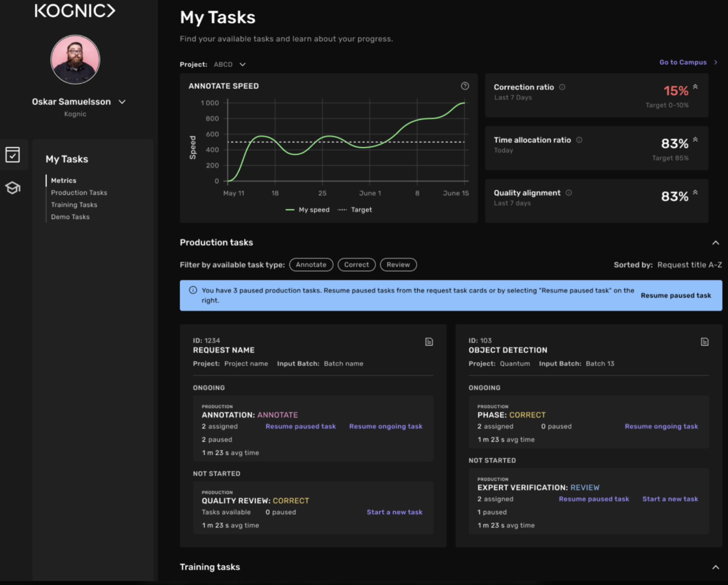This screenshot has width=728, height=585.
Task: Open the Campus graduation cap sidebar icon
Action: coord(13,187)
